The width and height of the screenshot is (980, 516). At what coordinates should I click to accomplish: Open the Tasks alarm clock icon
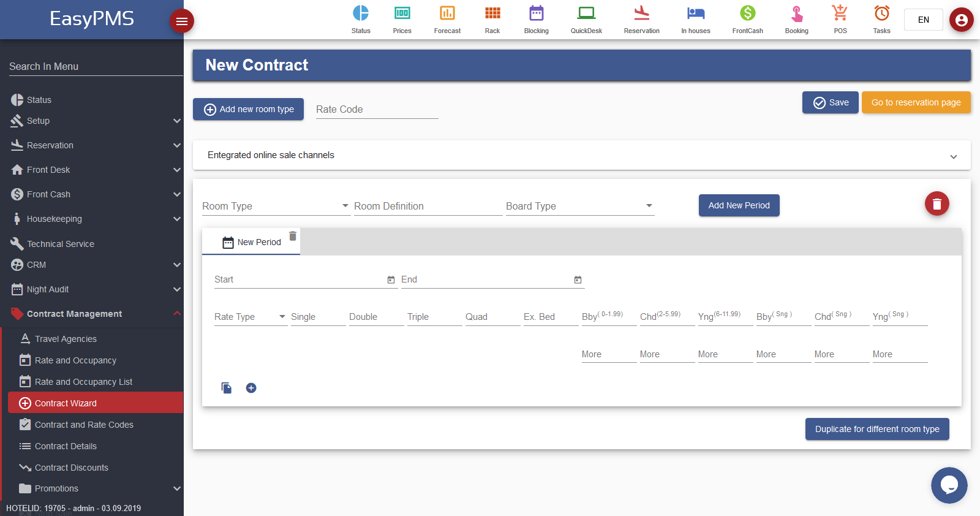click(x=882, y=13)
